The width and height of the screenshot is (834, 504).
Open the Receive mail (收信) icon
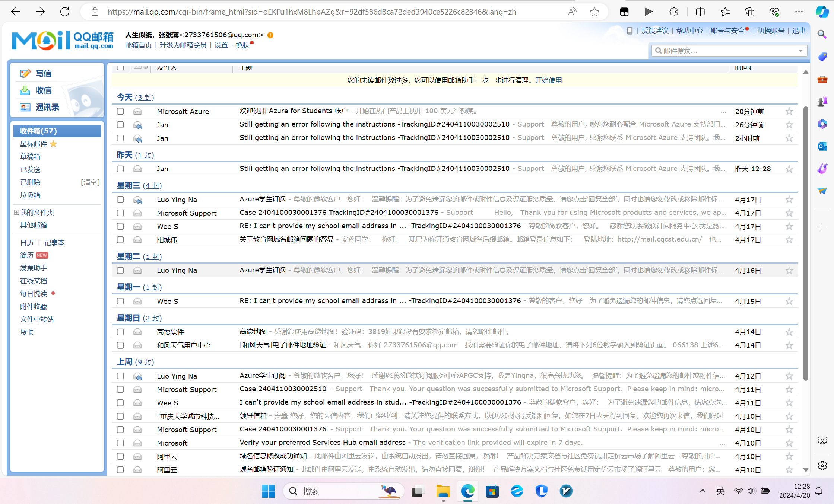25,90
